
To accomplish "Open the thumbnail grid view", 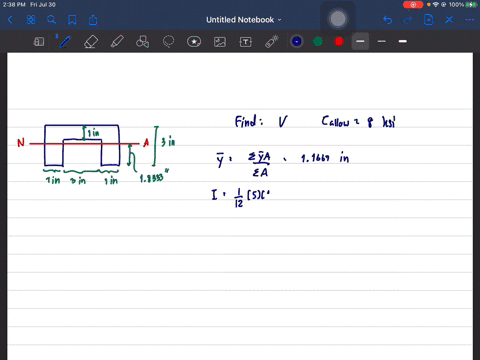I will pos(31,20).
